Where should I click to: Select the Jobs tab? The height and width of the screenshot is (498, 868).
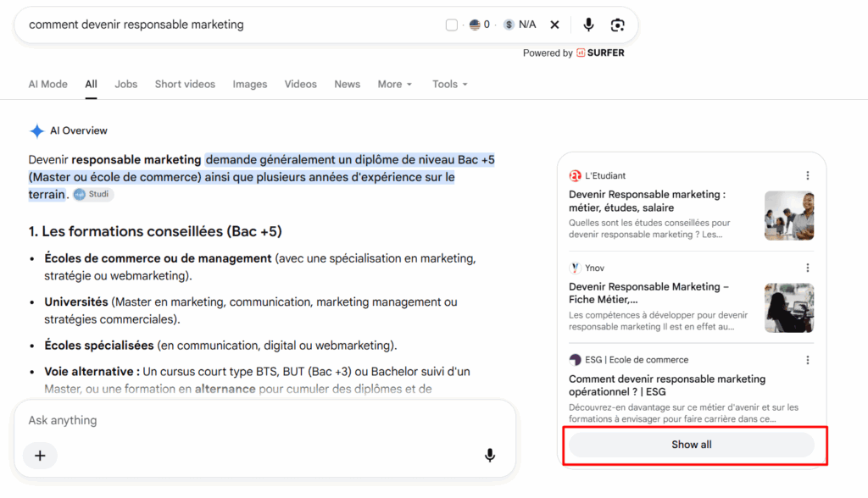pyautogui.click(x=125, y=84)
